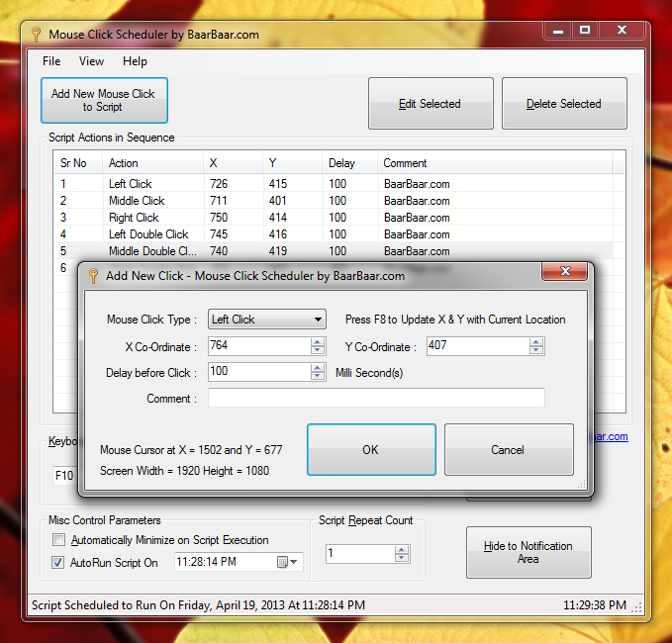Click the status bar clock 11:29:38 PM
Image resolution: width=672 pixels, height=643 pixels.
click(x=595, y=604)
